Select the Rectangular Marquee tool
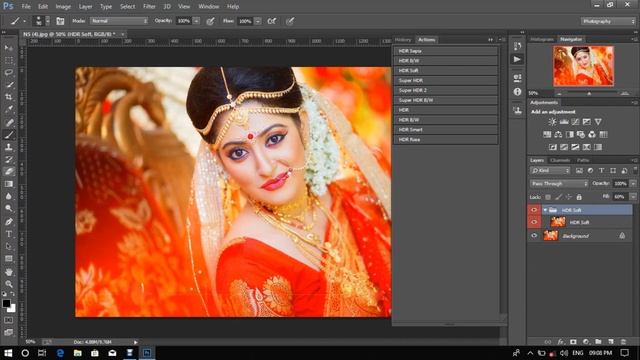This screenshot has height=360, width=640. 9,60
